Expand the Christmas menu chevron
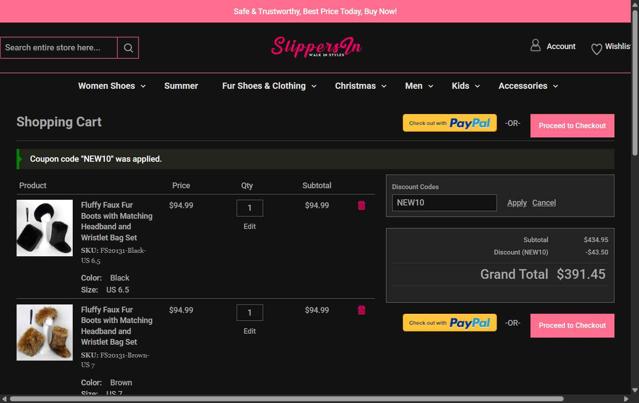 384,86
